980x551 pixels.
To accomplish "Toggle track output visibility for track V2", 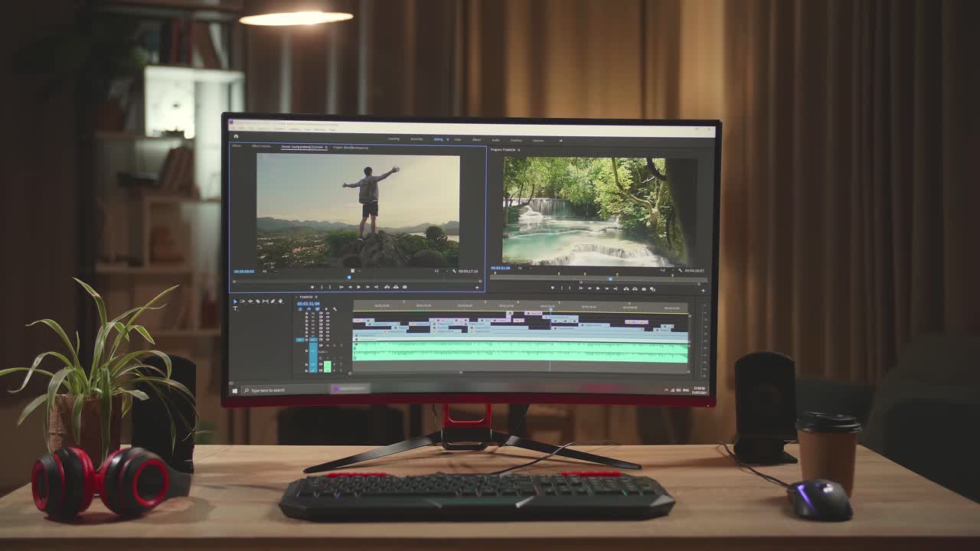I will click(328, 334).
